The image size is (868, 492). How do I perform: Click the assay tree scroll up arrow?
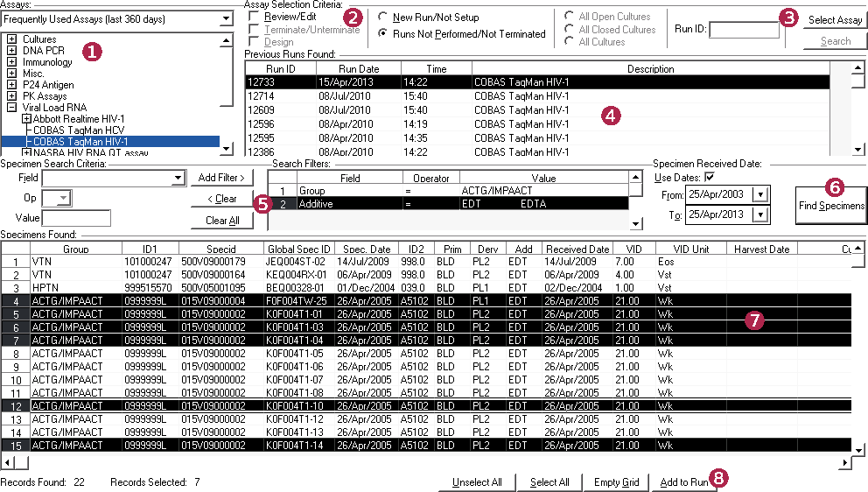point(226,41)
